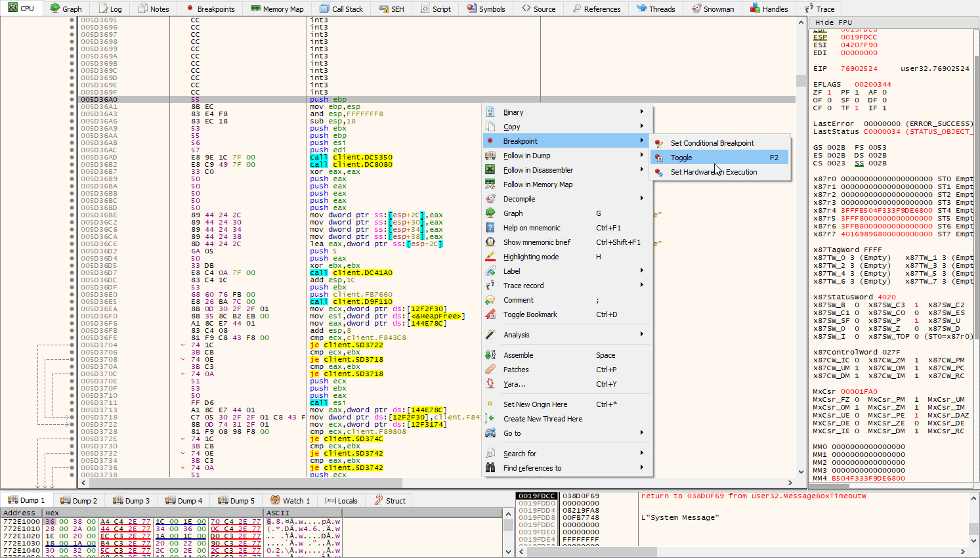Switch to Dump 2 tab

click(x=77, y=500)
